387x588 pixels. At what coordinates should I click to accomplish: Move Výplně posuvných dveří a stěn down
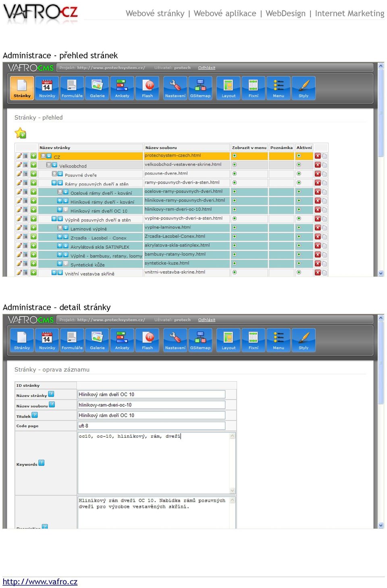click(x=60, y=219)
